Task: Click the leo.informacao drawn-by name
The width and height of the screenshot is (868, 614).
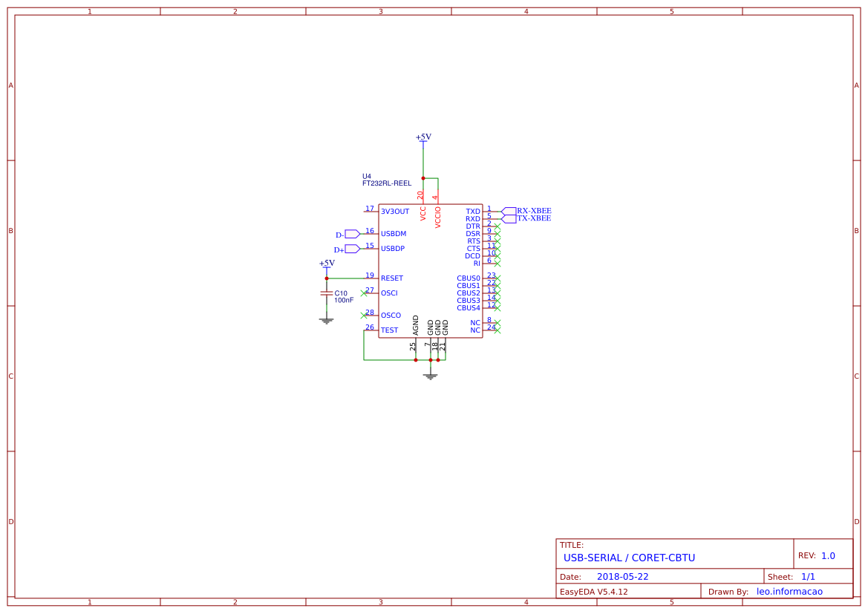Action: [x=793, y=592]
